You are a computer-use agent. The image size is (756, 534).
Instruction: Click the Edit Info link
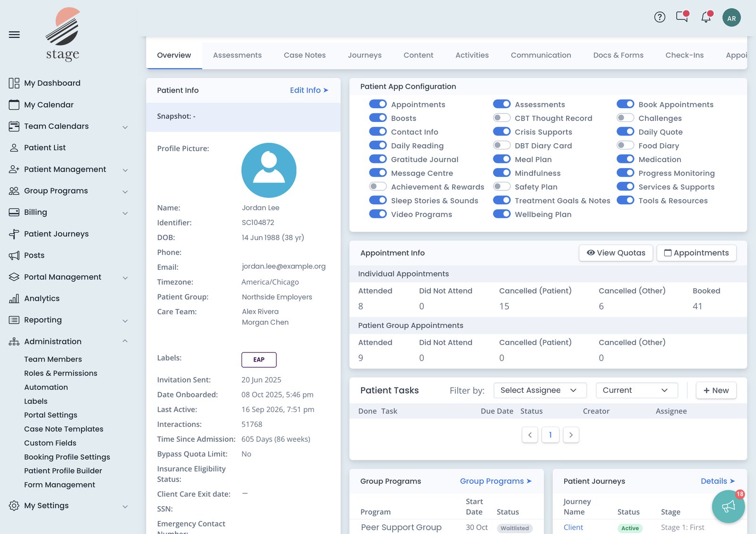coord(309,90)
